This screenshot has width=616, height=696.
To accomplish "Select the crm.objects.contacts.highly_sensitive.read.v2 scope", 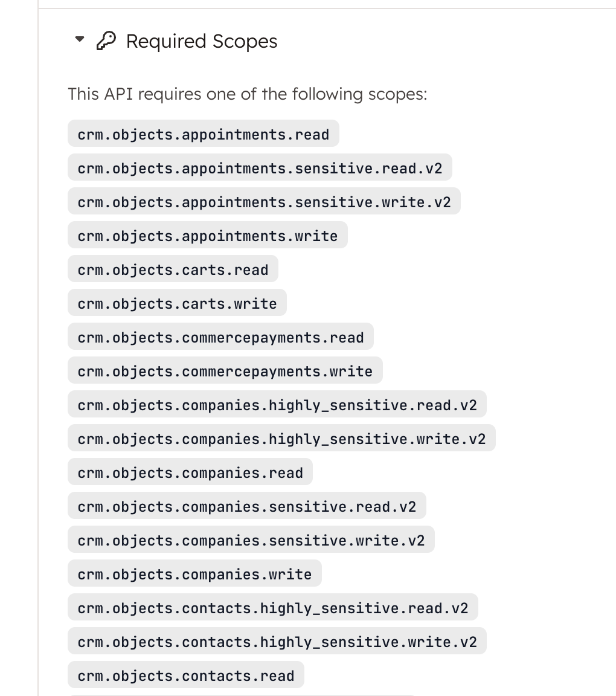I will tap(272, 608).
